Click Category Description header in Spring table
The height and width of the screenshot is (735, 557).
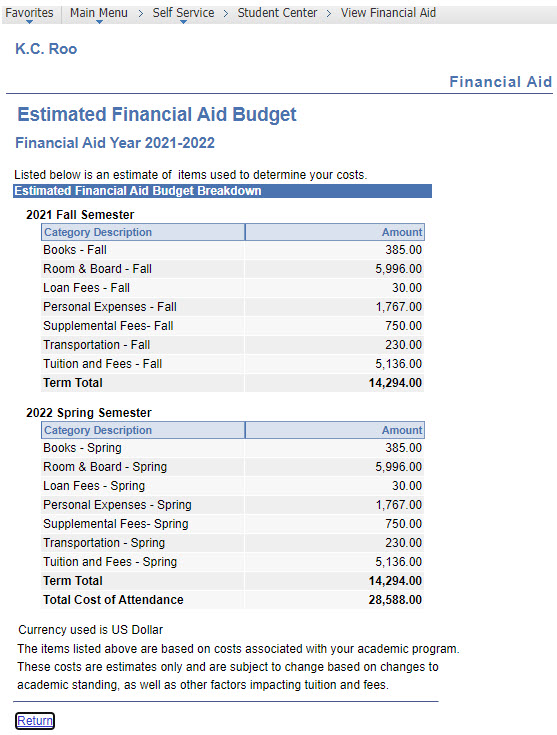pyautogui.click(x=143, y=430)
